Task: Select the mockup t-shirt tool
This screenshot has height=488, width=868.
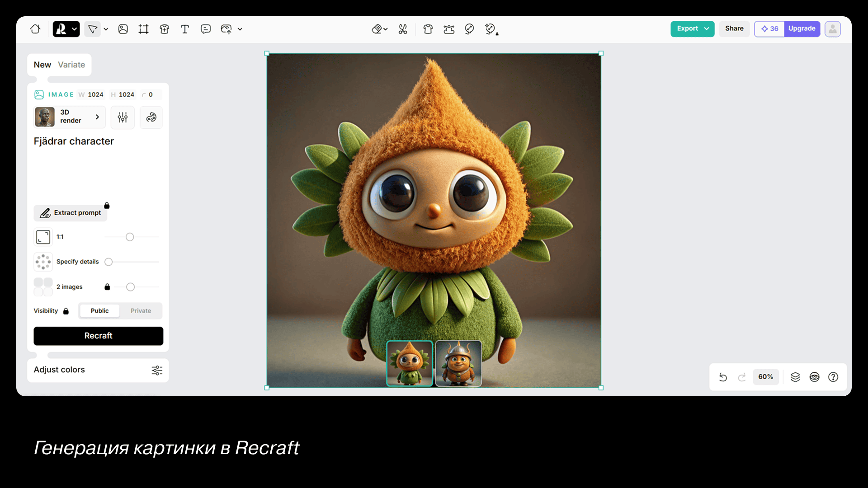Action: [x=165, y=29]
